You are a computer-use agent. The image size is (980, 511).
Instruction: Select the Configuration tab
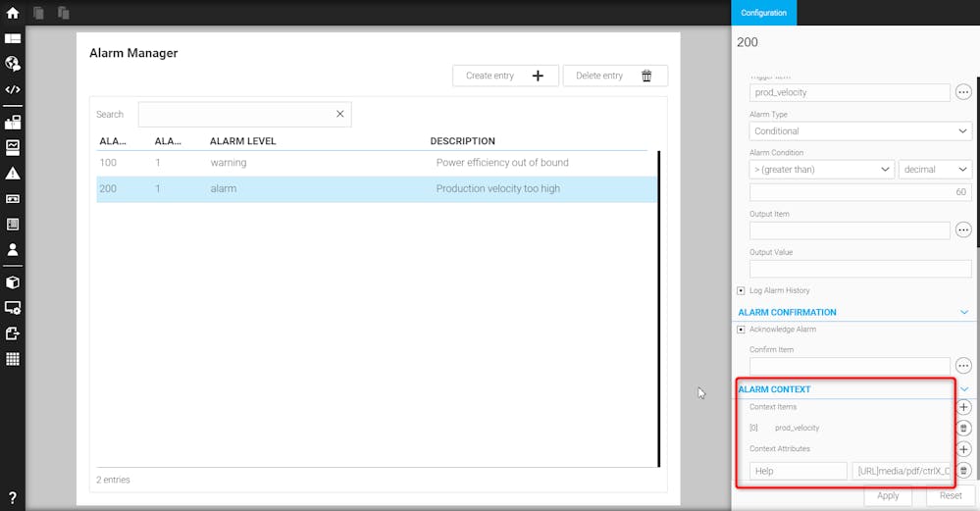764,13
